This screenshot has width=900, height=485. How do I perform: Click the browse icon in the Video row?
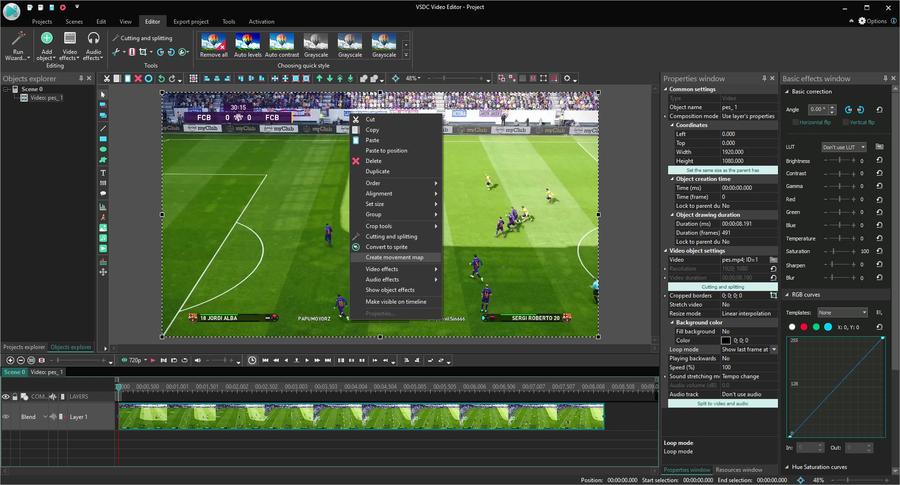coord(773,259)
